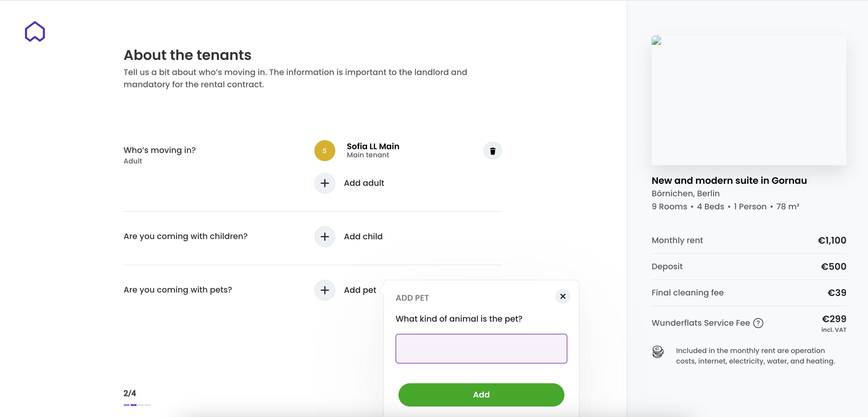This screenshot has width=868, height=417.
Task: Click the Wunderflats logo icon
Action: 35,32
